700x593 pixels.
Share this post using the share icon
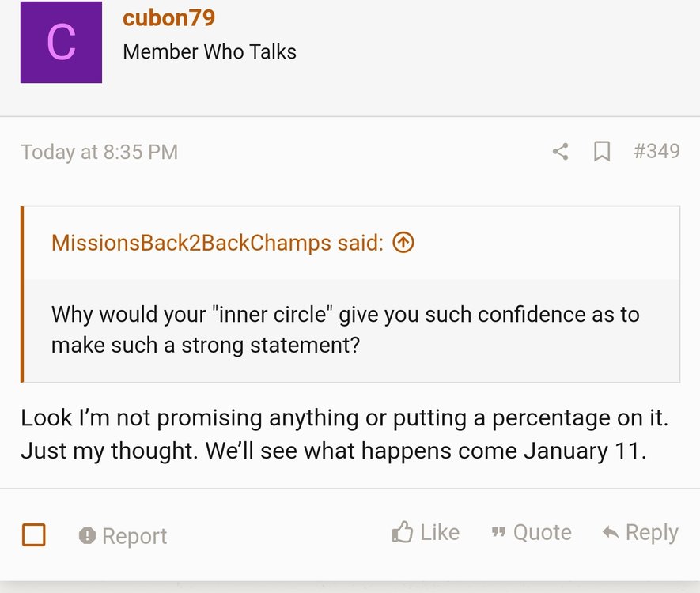tap(560, 152)
